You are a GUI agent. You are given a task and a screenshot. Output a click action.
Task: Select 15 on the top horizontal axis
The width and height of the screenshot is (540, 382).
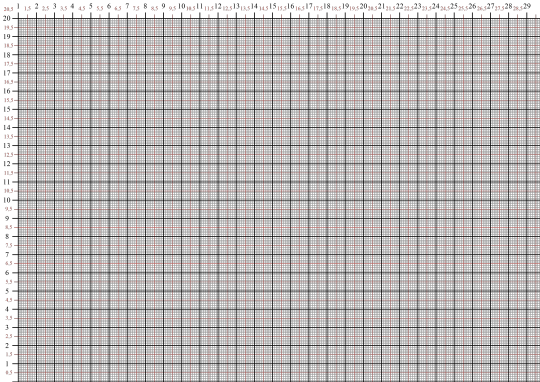tap(272, 6)
